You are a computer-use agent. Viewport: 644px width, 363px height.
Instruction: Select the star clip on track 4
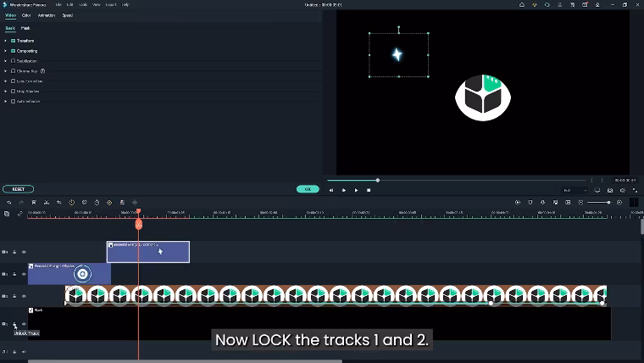click(148, 252)
